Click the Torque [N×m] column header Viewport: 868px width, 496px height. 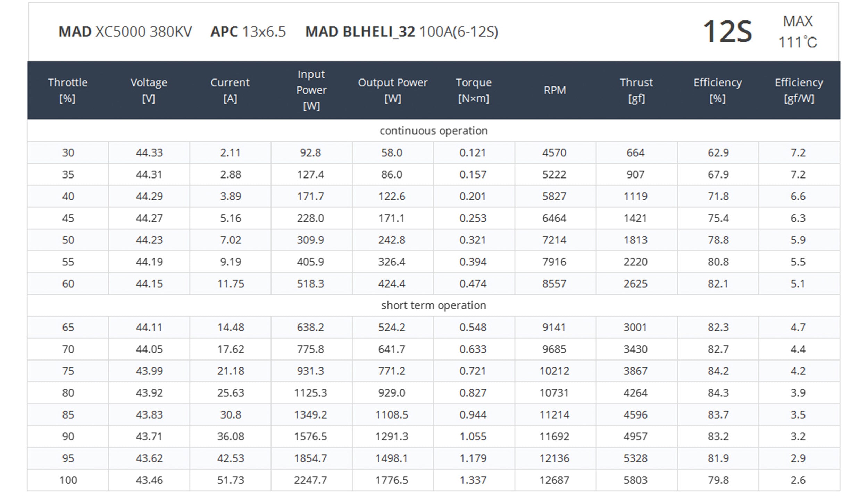(474, 90)
